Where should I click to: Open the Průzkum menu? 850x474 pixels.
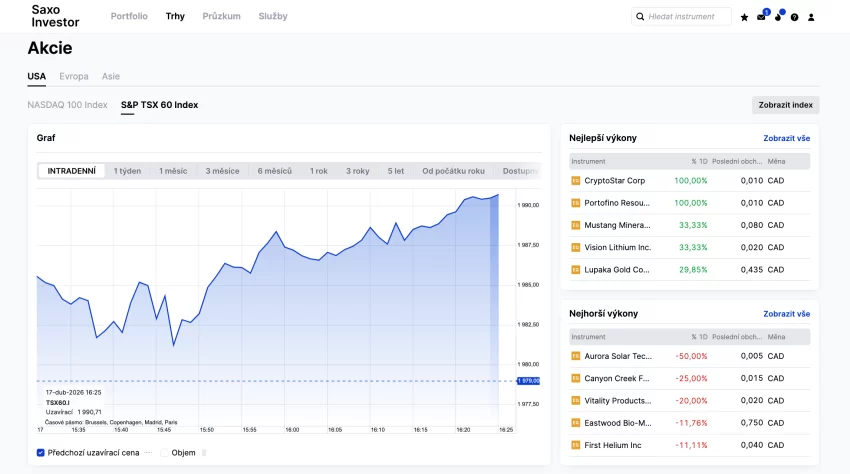pyautogui.click(x=222, y=16)
